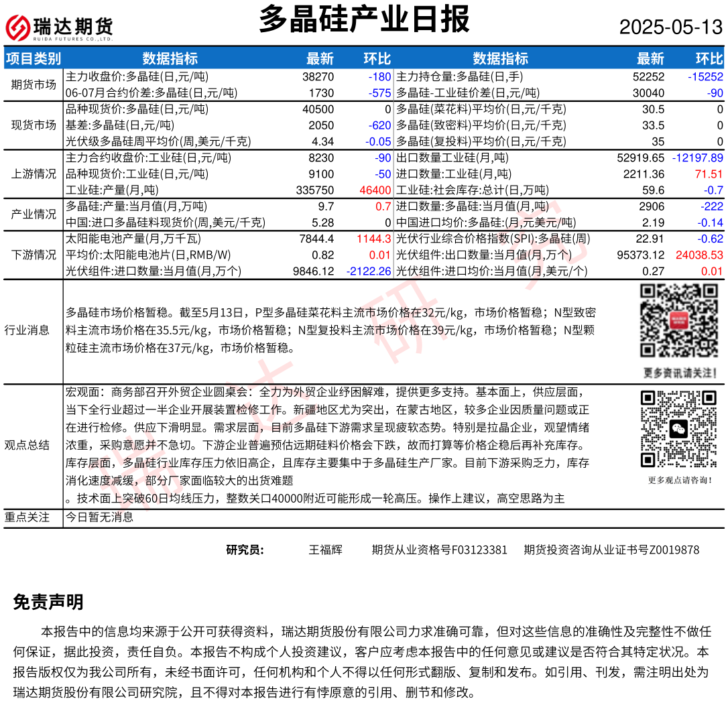This screenshot has height=701, width=728.
Task: Click the 更多观点请咨询 caption
Action: (x=680, y=481)
